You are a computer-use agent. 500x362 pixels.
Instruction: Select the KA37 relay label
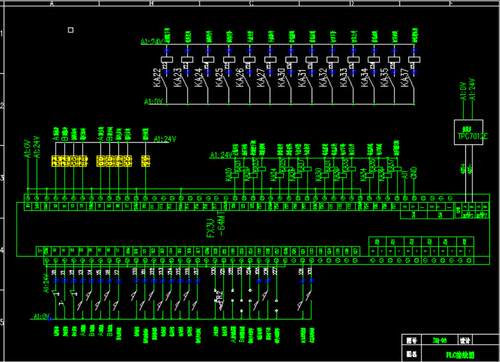tap(405, 78)
